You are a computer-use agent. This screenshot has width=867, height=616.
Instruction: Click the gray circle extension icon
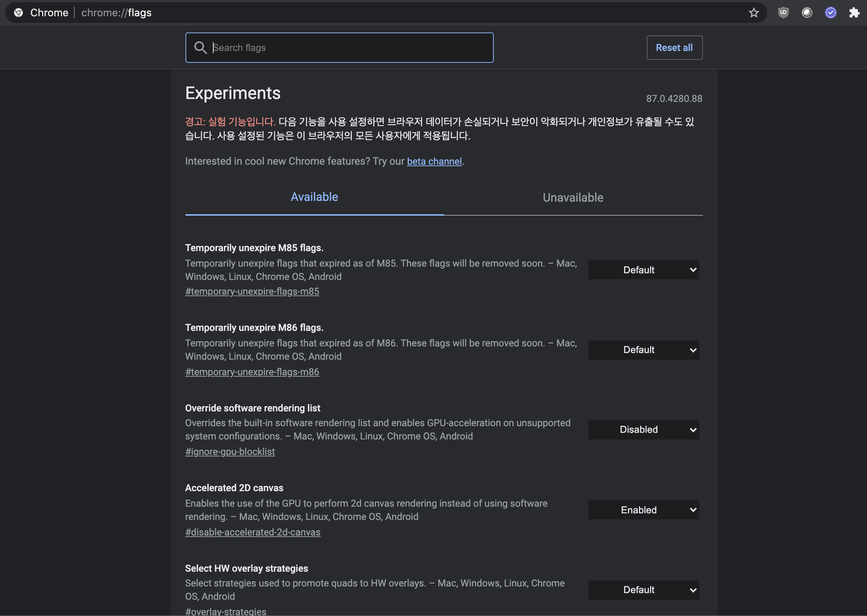[x=807, y=13]
